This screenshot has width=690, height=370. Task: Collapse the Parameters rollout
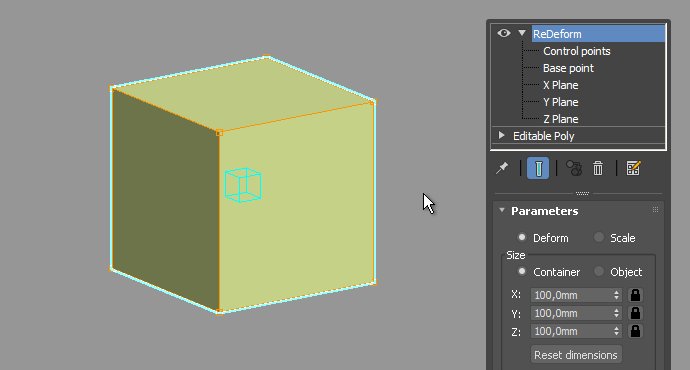[x=502, y=210]
